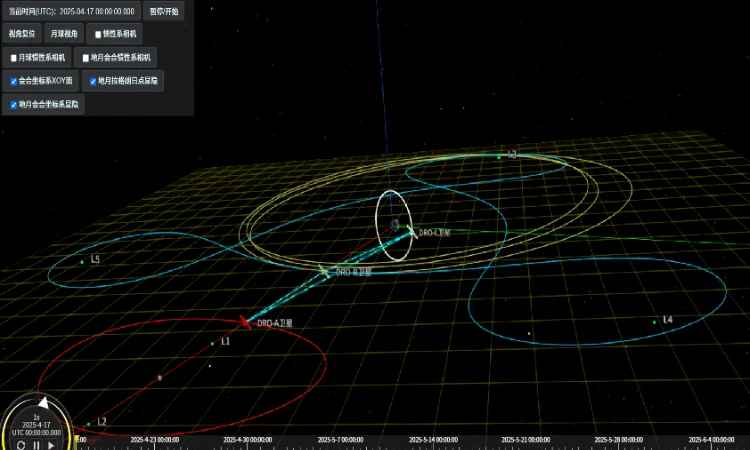Click the pause/start button beside time
The width and height of the screenshot is (750, 450).
pos(164,11)
